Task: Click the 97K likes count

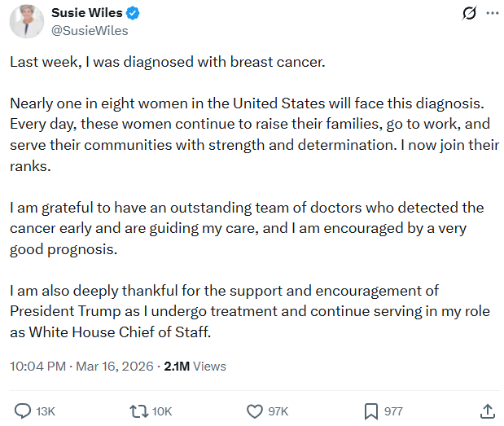Action: pos(278,411)
